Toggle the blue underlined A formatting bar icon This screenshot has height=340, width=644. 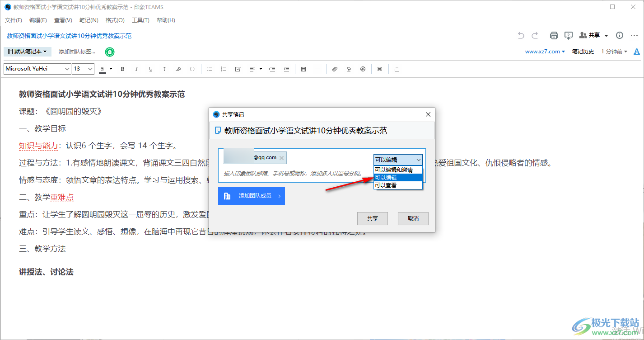click(637, 52)
